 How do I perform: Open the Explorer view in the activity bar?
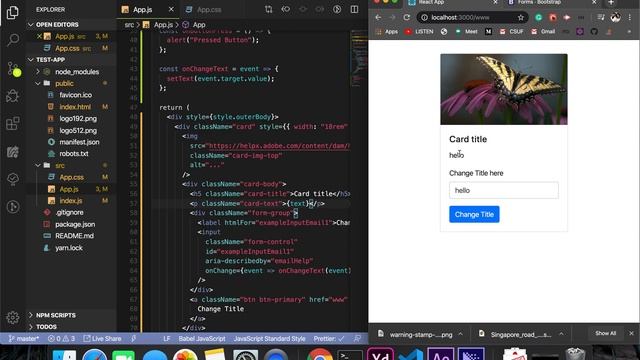click(13, 13)
